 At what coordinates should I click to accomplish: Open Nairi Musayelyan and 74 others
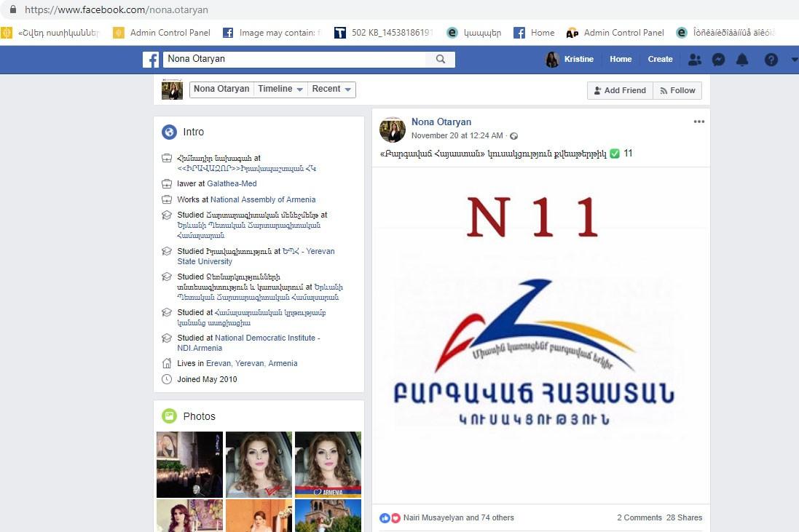(459, 517)
